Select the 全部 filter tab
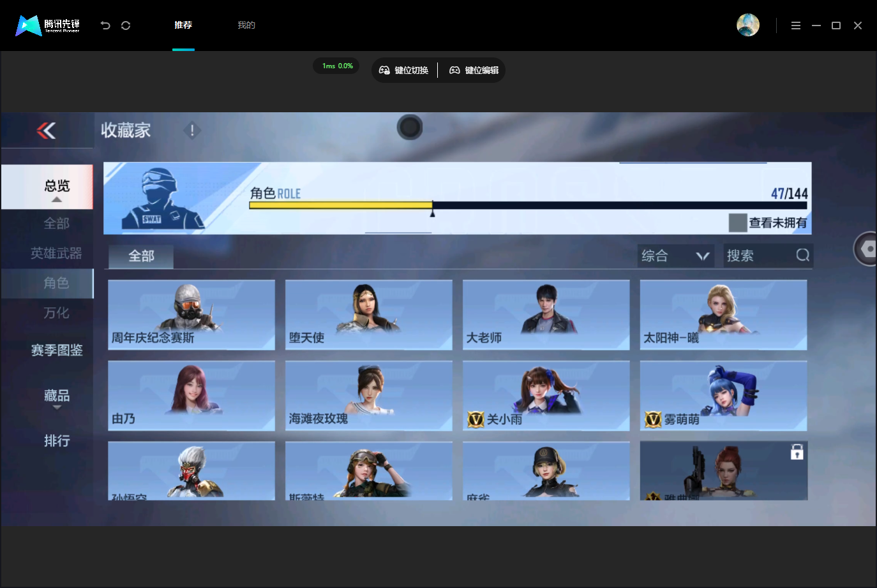 point(141,256)
